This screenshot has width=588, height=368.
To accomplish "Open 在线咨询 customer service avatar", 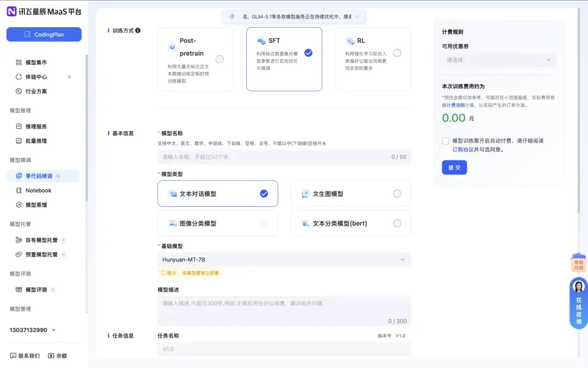I will click(x=578, y=286).
